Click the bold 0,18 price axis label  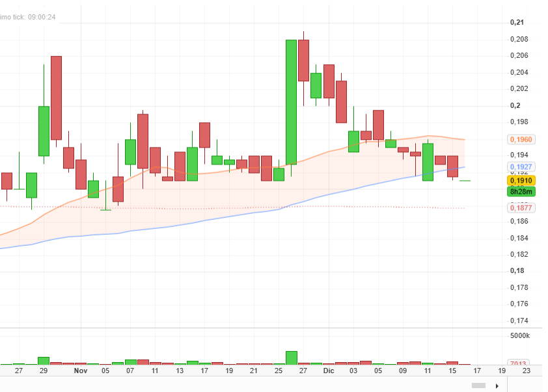coord(517,271)
